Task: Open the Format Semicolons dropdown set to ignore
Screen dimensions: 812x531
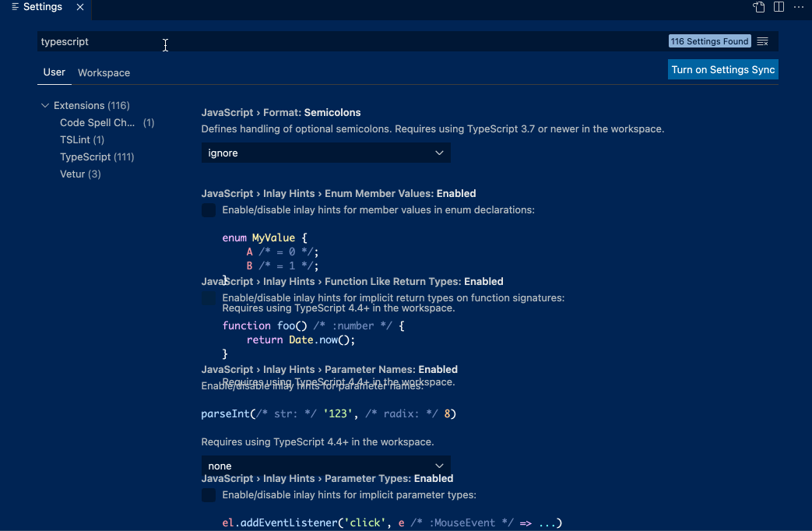Action: [x=325, y=153]
